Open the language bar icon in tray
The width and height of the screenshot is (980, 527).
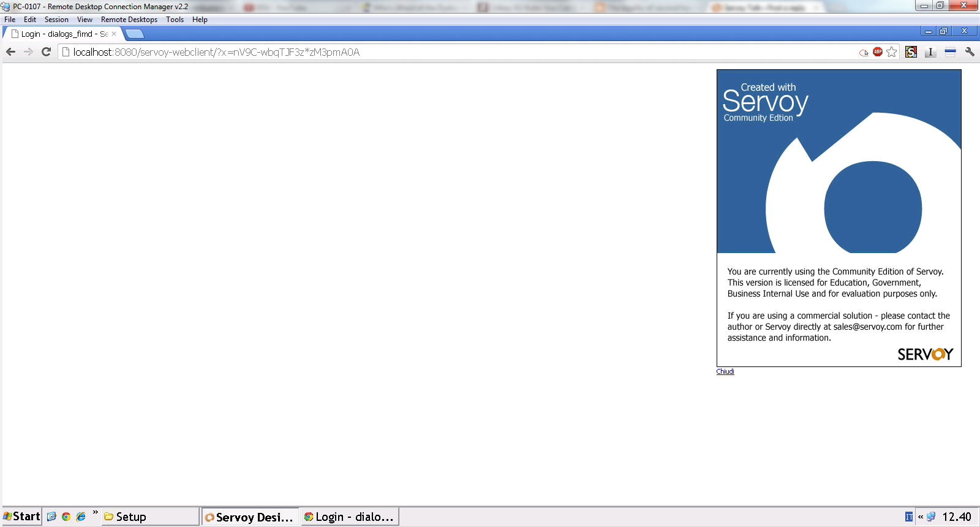(x=909, y=517)
